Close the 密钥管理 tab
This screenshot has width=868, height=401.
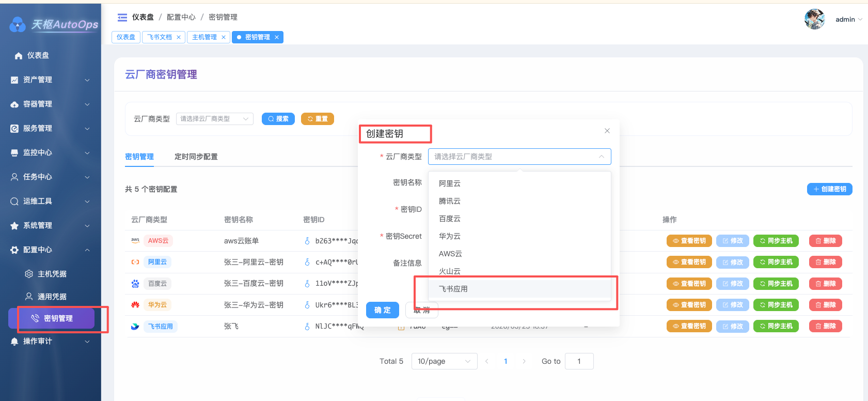coord(277,37)
